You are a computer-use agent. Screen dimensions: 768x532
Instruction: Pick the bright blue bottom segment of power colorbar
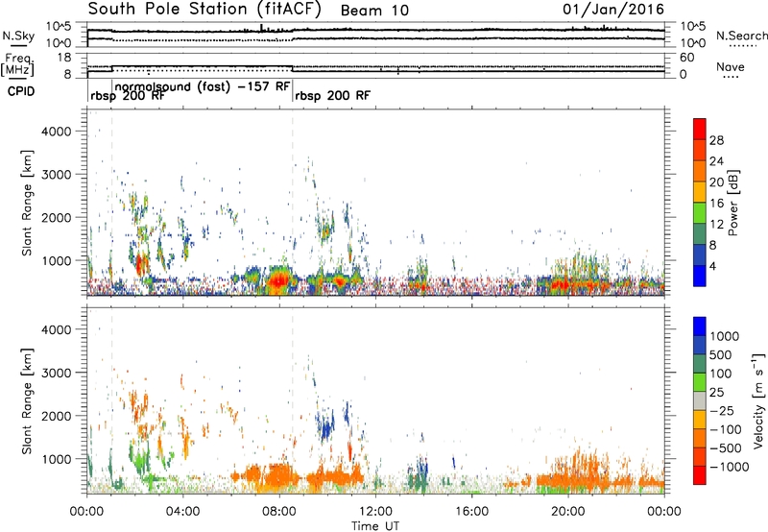click(700, 276)
